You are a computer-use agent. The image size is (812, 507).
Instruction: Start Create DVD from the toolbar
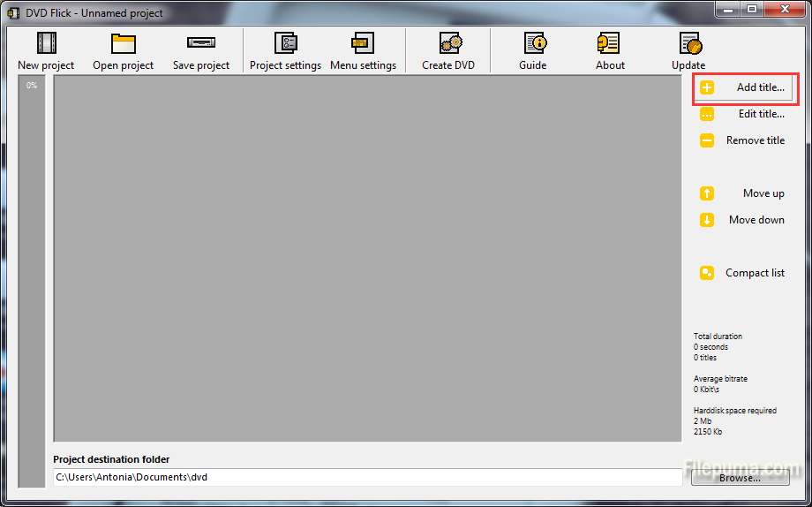coord(449,43)
